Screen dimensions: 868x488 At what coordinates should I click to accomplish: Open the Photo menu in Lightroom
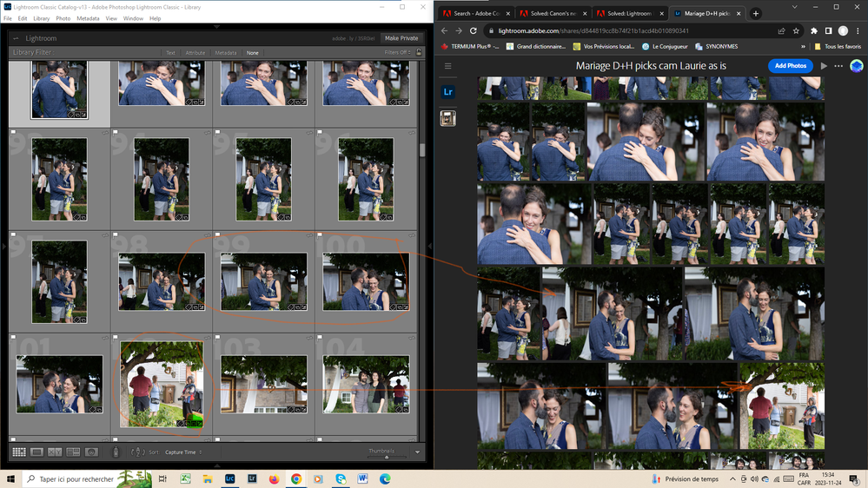click(x=63, y=18)
